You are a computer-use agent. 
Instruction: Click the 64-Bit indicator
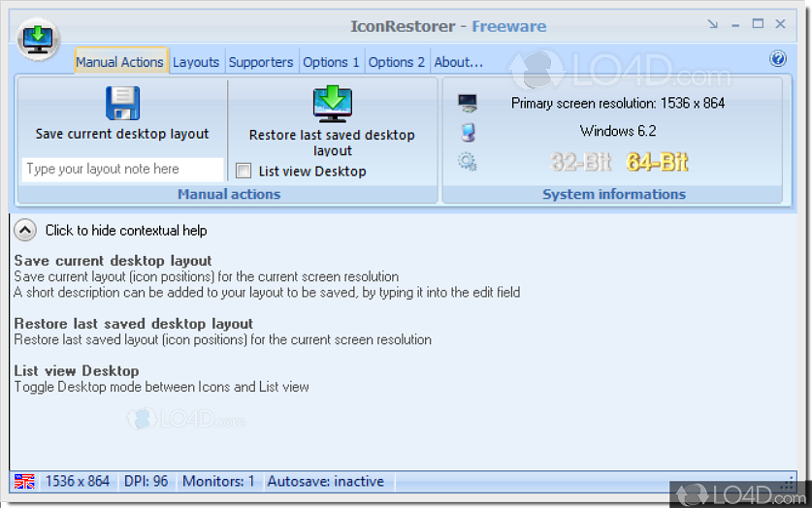click(657, 162)
